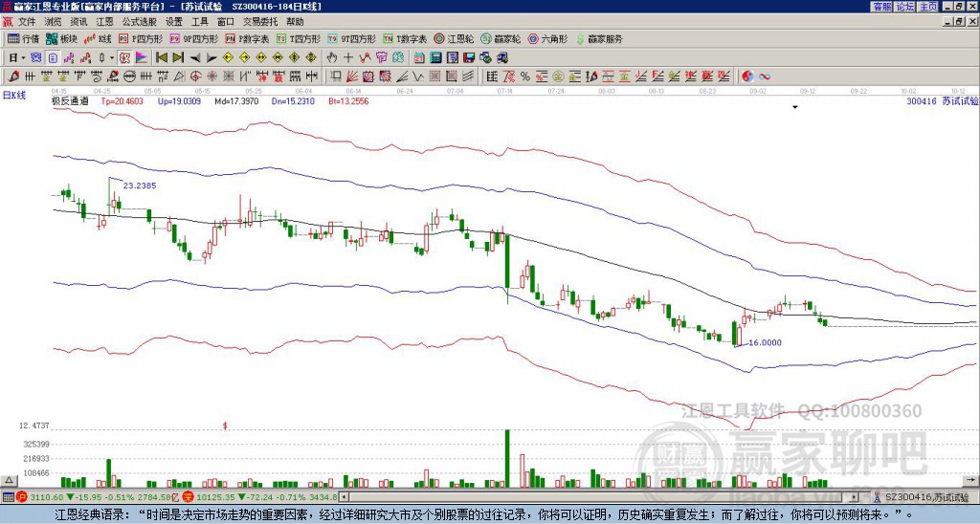Viewport: 980px width, 524px height.
Task: Open the 工具 menu
Action: coord(199,22)
